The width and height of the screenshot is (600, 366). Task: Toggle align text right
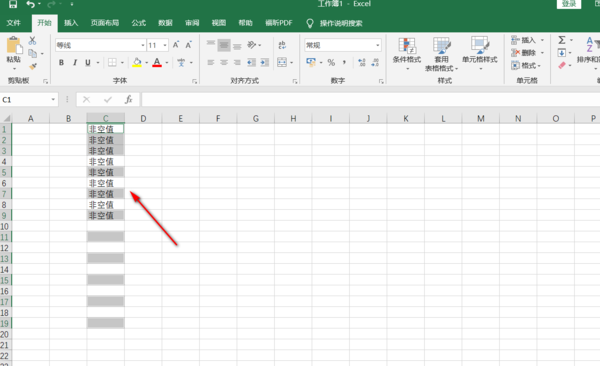[237, 62]
